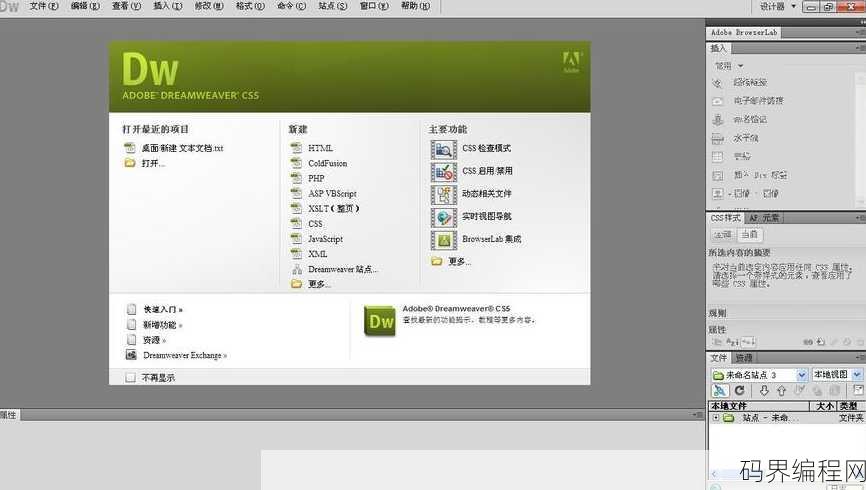The image size is (866, 490).
Task: Click the attach style sheet link icon
Action: pyautogui.click(x=808, y=342)
